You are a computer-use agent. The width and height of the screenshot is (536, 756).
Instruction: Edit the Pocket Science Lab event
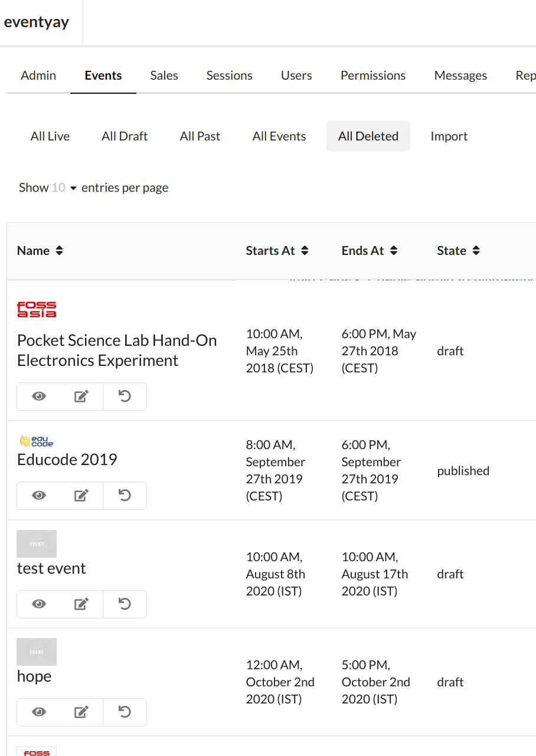[81, 397]
